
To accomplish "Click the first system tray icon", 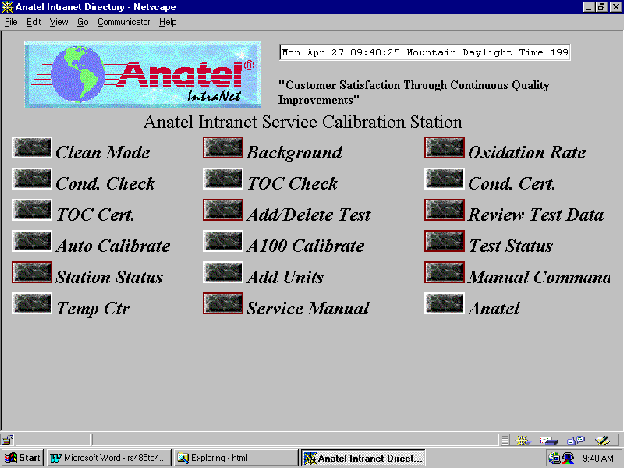I will click(x=554, y=458).
